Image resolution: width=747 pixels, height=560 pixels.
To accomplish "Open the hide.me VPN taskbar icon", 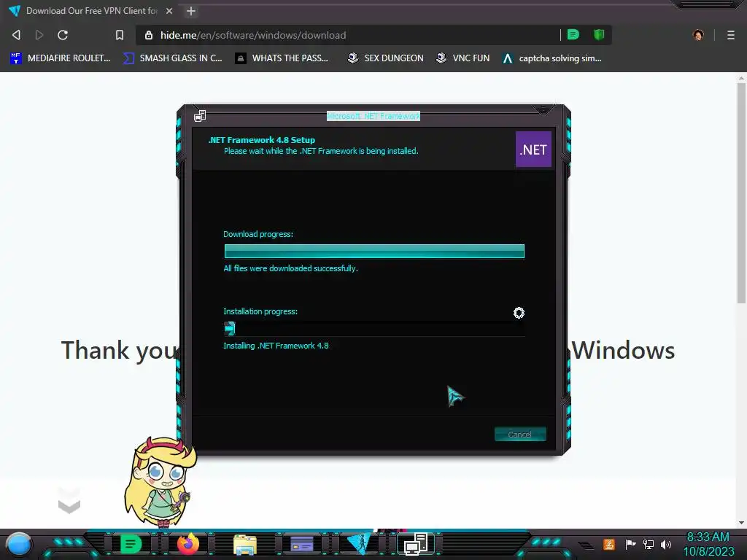I will 358,544.
